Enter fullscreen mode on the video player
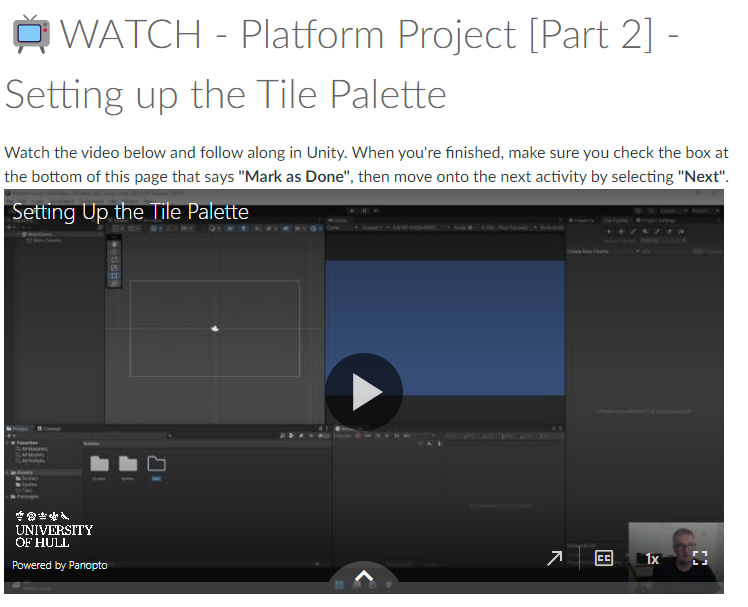The width and height of the screenshot is (748, 607). (x=700, y=558)
